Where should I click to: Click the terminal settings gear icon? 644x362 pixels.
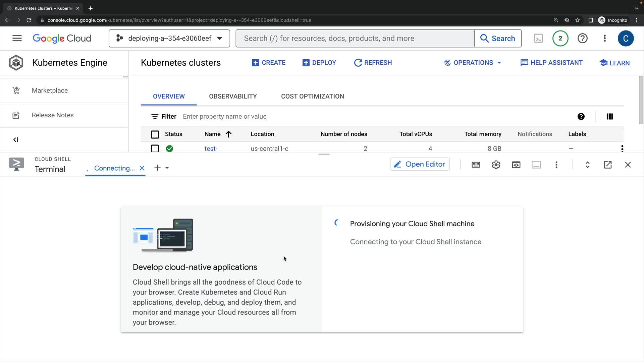pyautogui.click(x=496, y=165)
